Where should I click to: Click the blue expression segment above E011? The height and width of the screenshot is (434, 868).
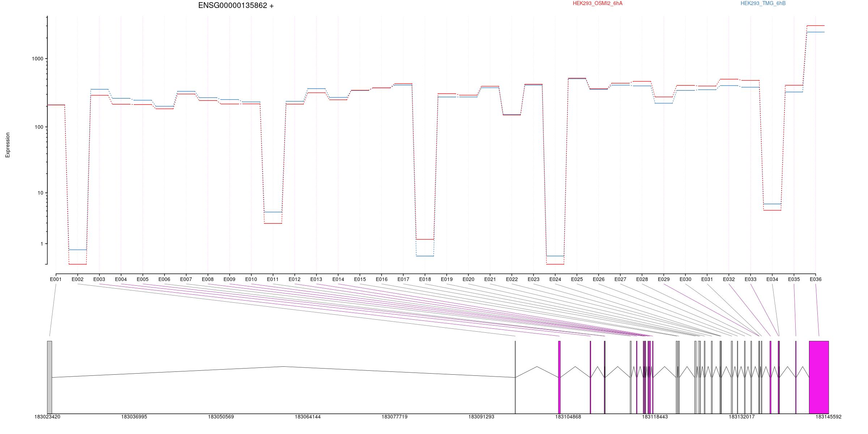click(x=273, y=212)
